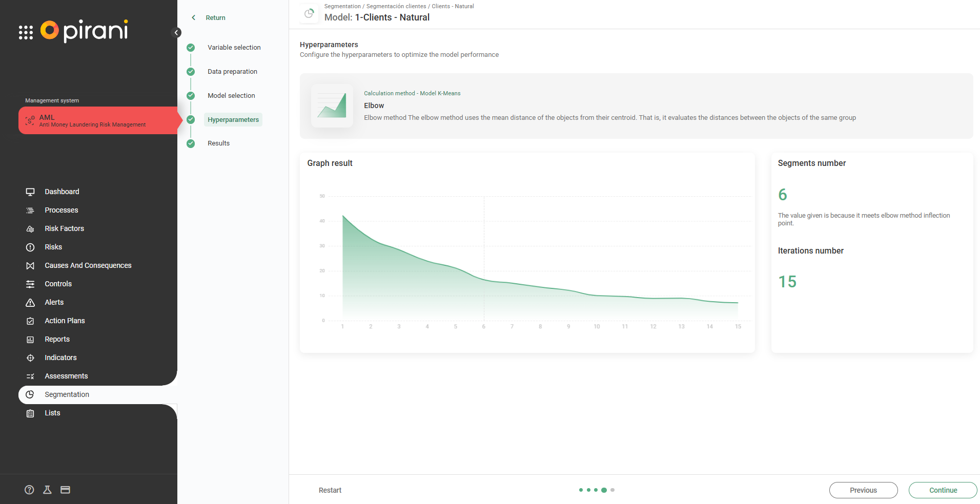Click the Indicators target icon
980x504 pixels.
[30, 358]
